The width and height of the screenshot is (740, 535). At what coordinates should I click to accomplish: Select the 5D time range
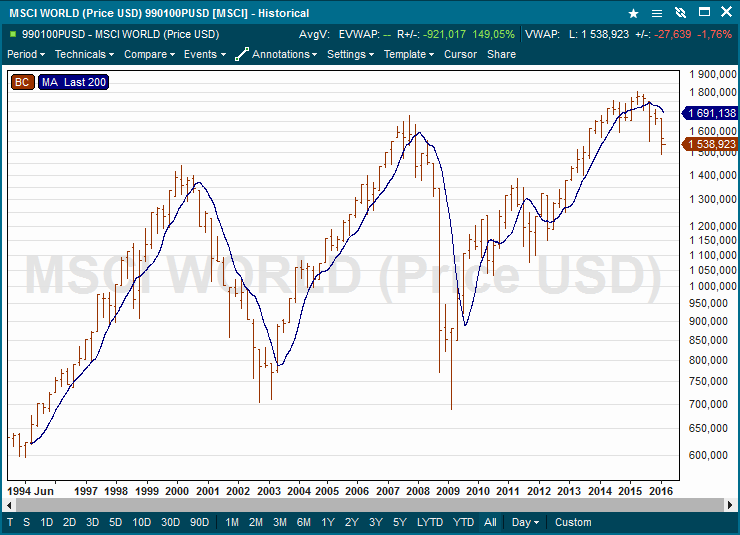pos(116,522)
